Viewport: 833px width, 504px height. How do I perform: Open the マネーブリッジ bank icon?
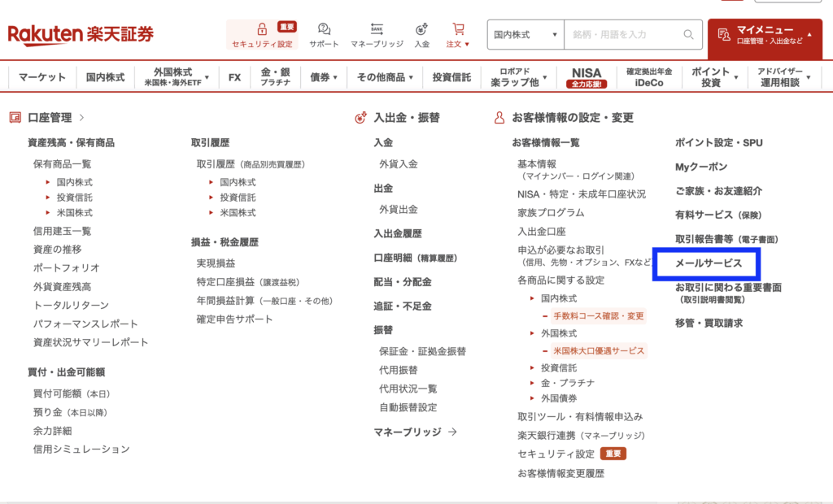pos(377,28)
